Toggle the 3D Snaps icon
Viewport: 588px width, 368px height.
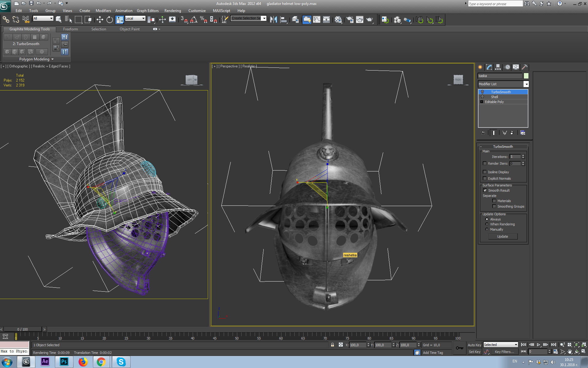[184, 20]
